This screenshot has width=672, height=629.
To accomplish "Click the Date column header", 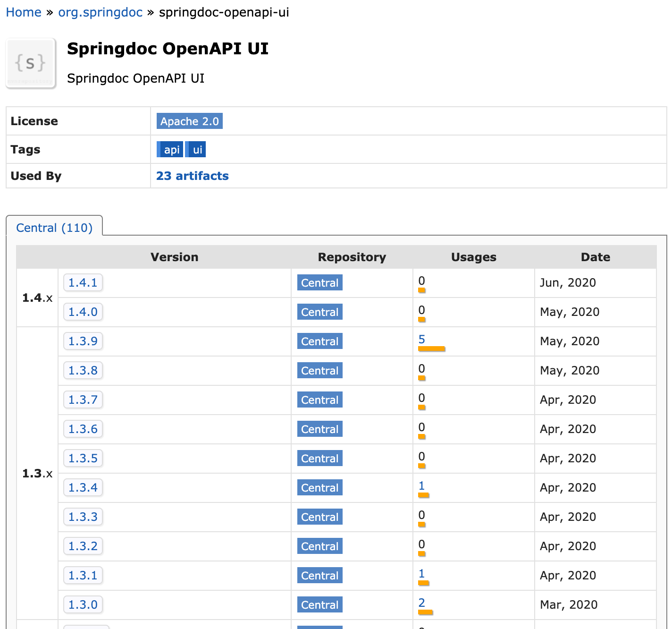I will 596,257.
